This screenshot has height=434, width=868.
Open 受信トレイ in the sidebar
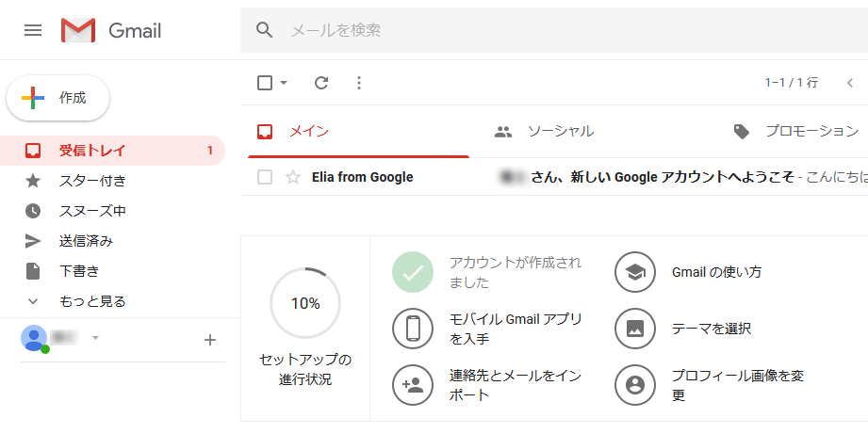point(112,151)
